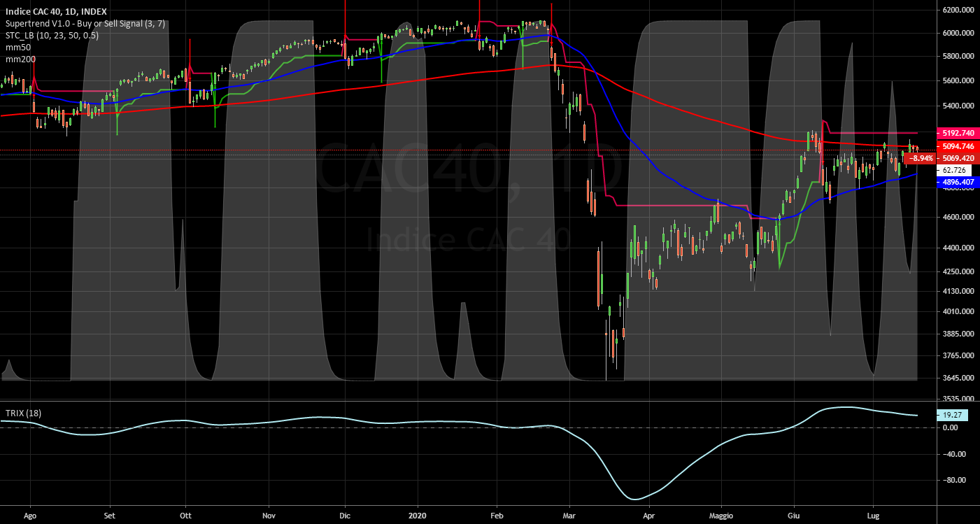Click the Dic month on time axis

point(344,516)
